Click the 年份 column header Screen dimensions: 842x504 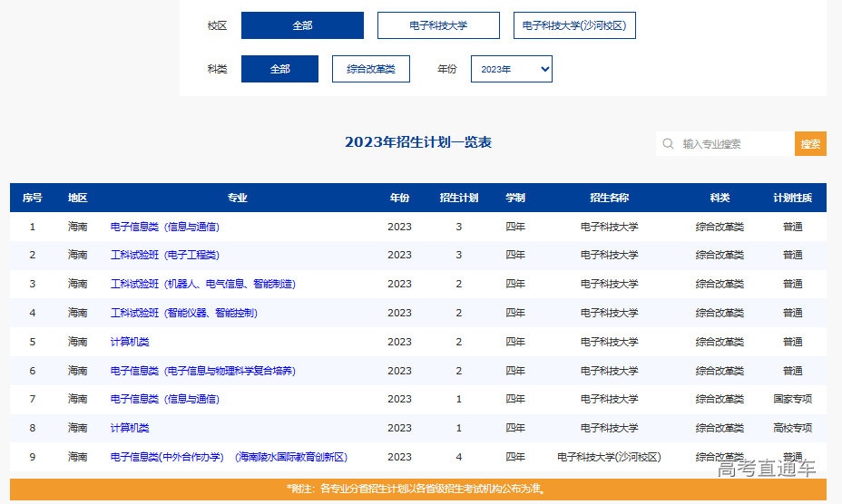coord(399,198)
